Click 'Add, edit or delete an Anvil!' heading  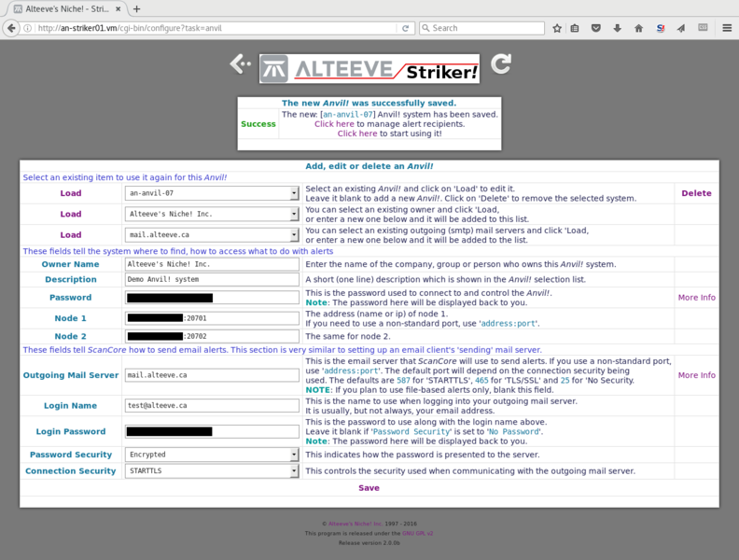click(369, 166)
